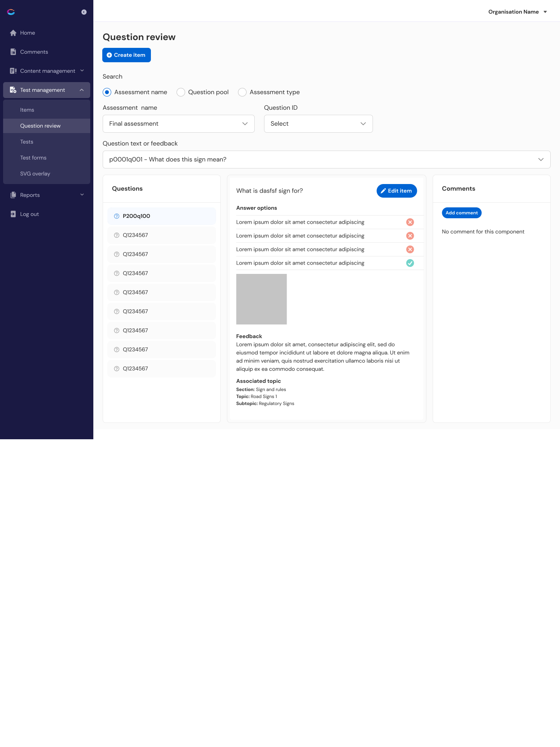Click the Home icon in the sidebar
This screenshot has height=747, width=560.
click(13, 33)
